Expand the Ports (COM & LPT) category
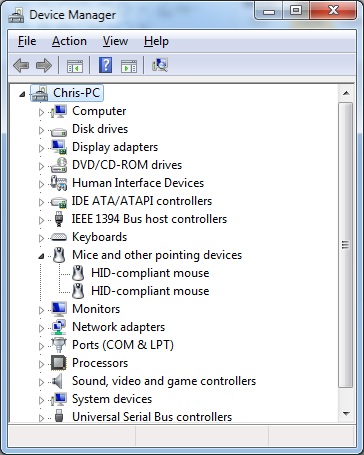 [41, 346]
